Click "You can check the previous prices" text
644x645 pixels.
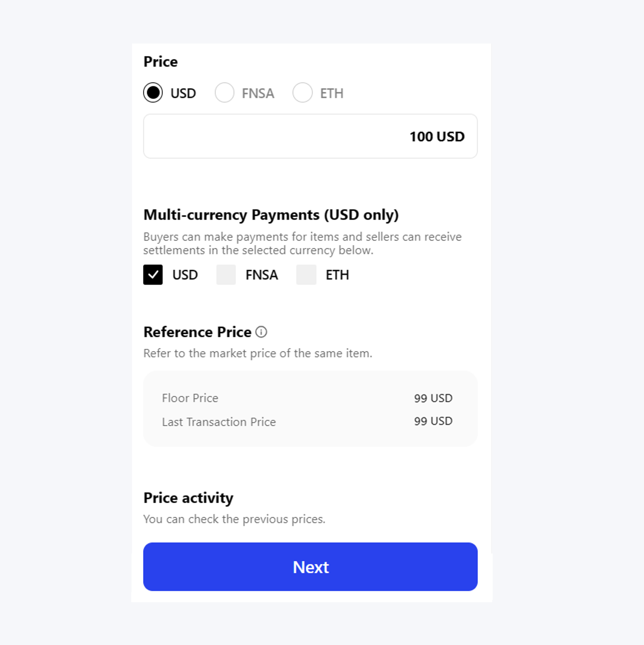pos(234,519)
